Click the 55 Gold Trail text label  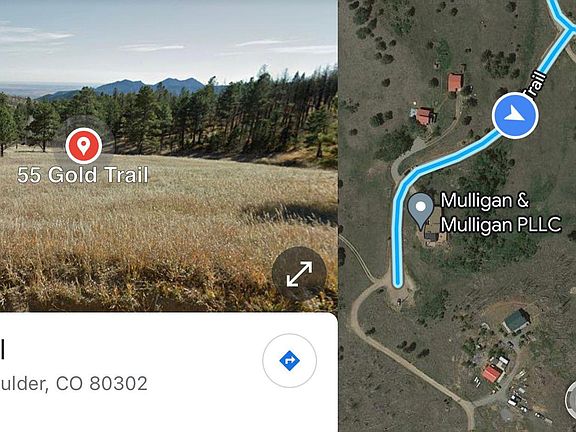click(83, 175)
